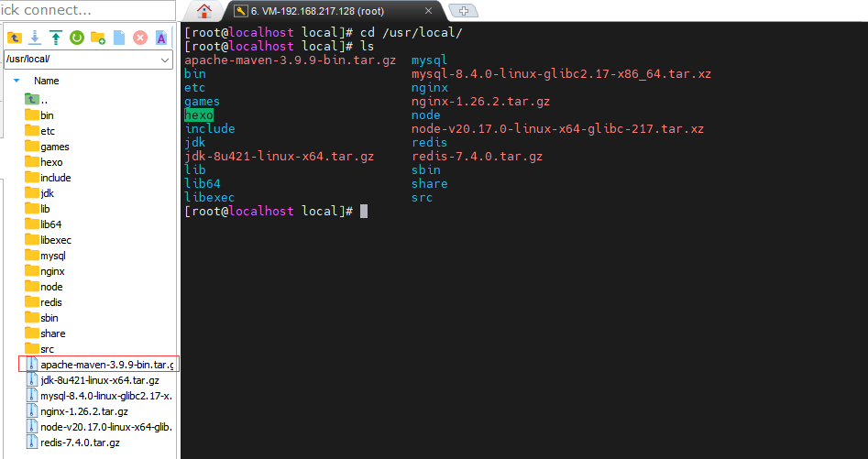The height and width of the screenshot is (459, 868).
Task: Create a new directory with folder-plus icon
Action: tap(97, 38)
